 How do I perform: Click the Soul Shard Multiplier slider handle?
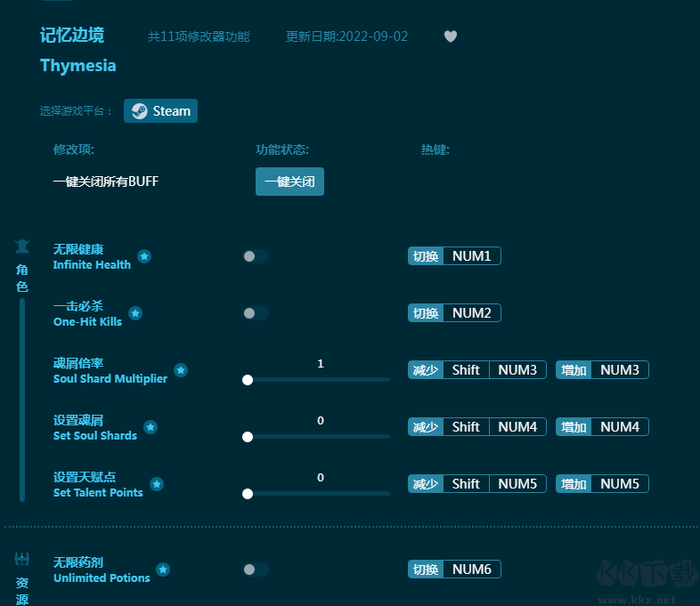[x=248, y=380]
